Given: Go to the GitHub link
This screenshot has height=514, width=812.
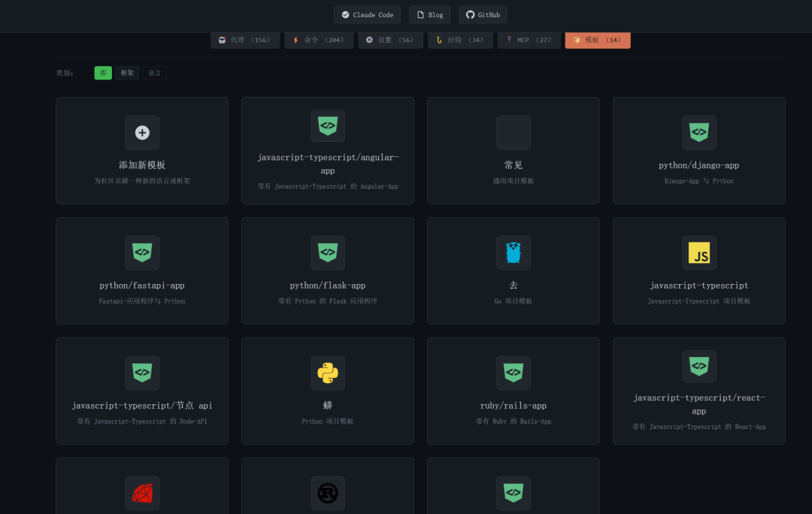Looking at the screenshot, I should click(x=483, y=15).
